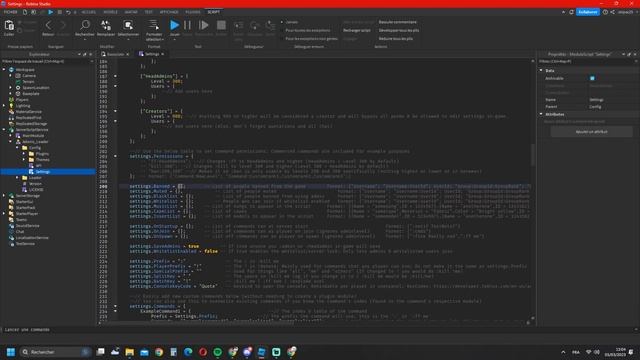The width and height of the screenshot is (640, 360).
Task: Select StarterGui in the Explorer
Action: pyautogui.click(x=24, y=202)
